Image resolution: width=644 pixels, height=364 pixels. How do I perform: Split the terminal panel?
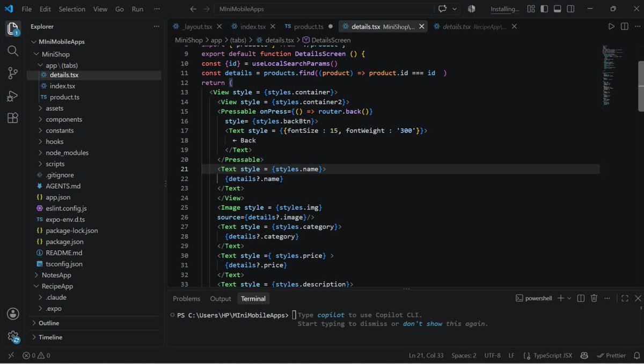coord(581,298)
